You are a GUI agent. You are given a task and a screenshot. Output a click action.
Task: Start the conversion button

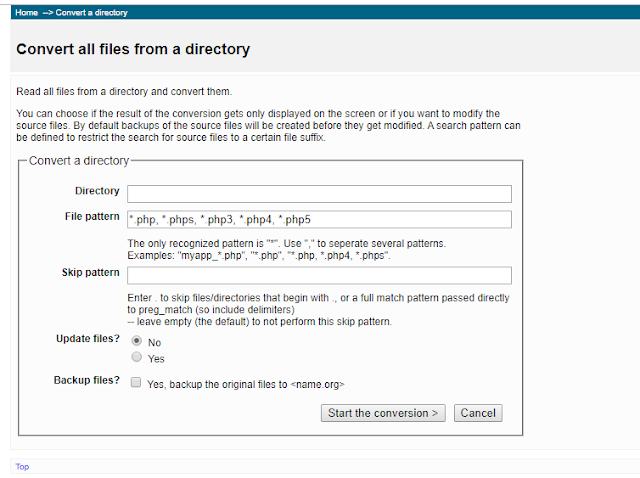(x=383, y=413)
